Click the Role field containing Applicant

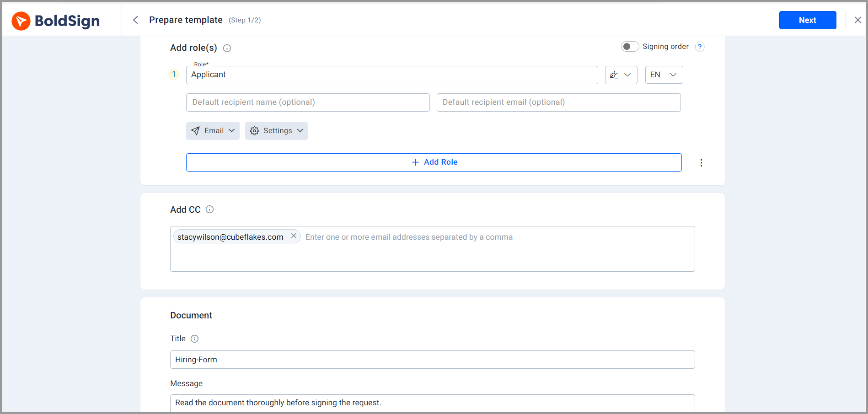click(391, 75)
